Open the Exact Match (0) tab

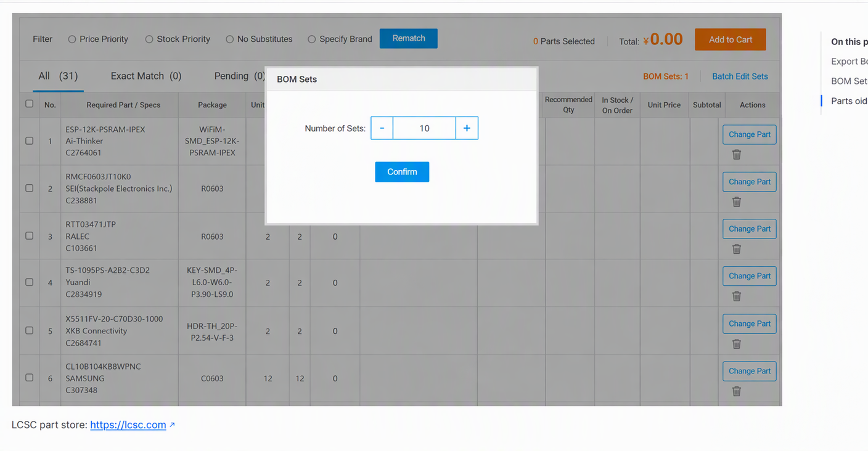[146, 76]
